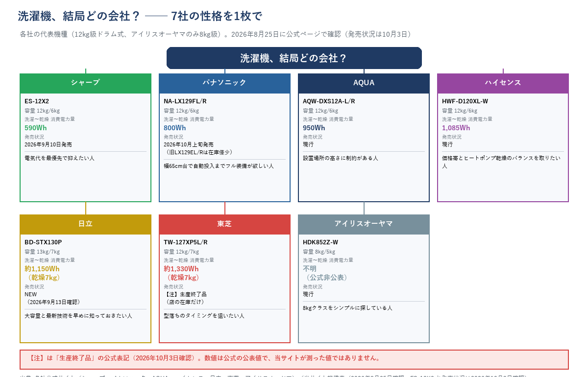The height and width of the screenshot is (377, 588).
Task: Click the text 2026年10月上旬発売
Action: 189,144
